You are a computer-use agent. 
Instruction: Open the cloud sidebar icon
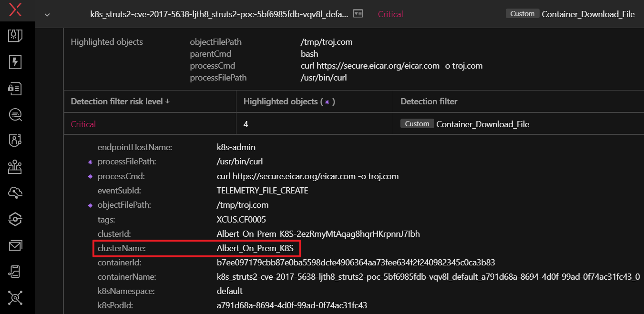tap(15, 192)
